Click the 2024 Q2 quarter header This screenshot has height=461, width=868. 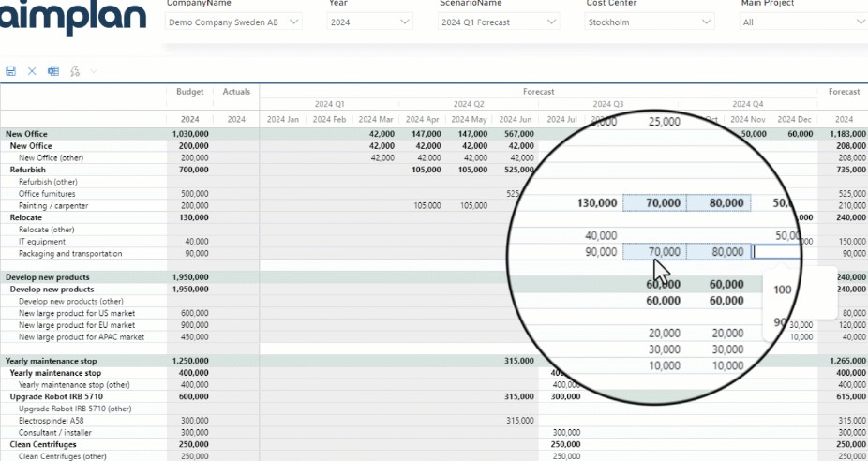click(x=469, y=104)
